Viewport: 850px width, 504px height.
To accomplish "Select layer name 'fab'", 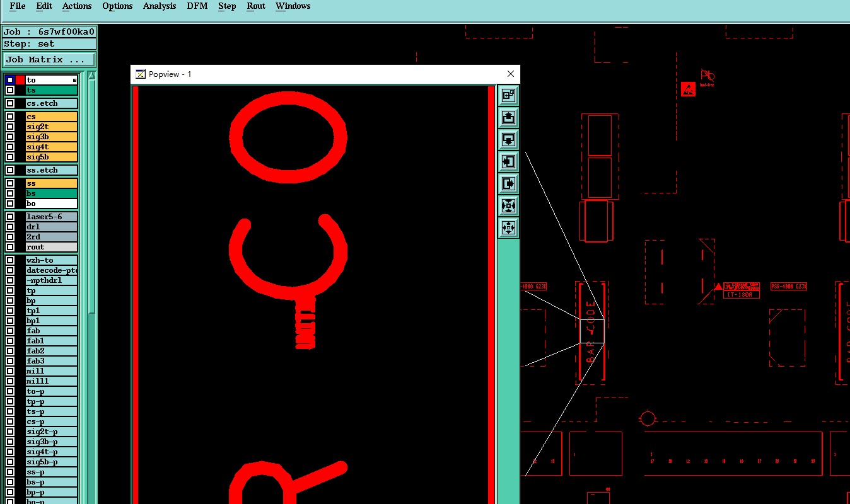I will (x=51, y=331).
